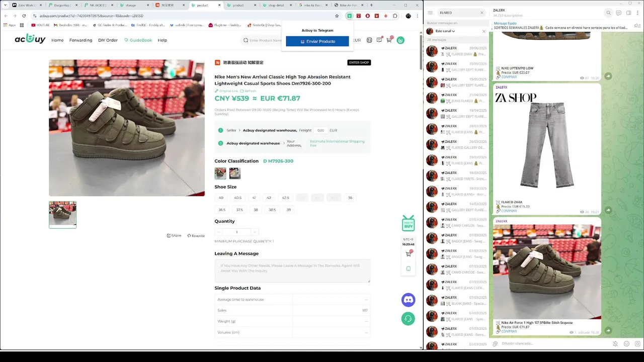
Task: Open comments/discussion icon in Telegram header
Action: [x=618, y=13]
